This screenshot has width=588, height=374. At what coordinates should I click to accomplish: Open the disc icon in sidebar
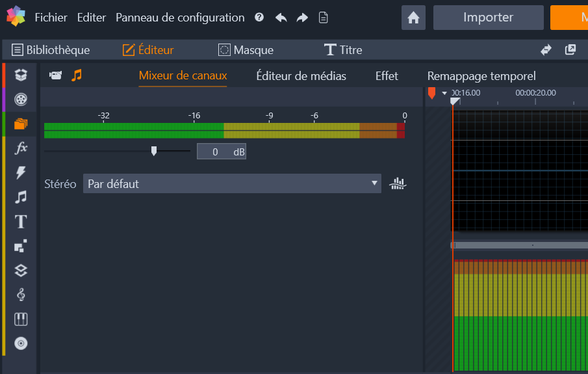point(21,343)
